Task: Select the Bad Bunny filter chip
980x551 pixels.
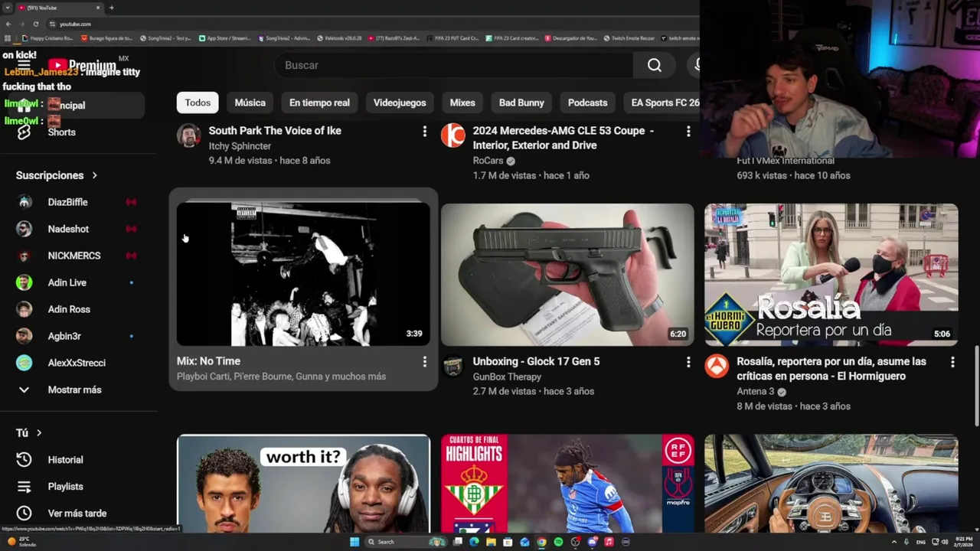Action: (521, 103)
